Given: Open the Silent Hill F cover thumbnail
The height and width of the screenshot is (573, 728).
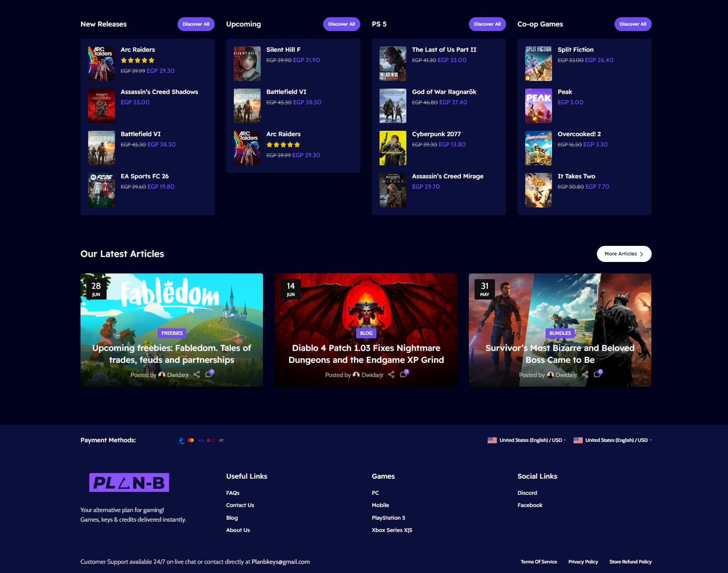Looking at the screenshot, I should (247, 64).
